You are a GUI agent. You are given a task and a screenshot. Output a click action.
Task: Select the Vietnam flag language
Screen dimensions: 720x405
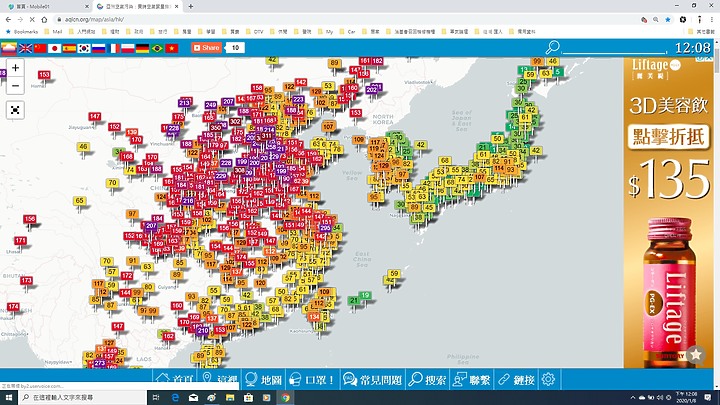point(172,48)
